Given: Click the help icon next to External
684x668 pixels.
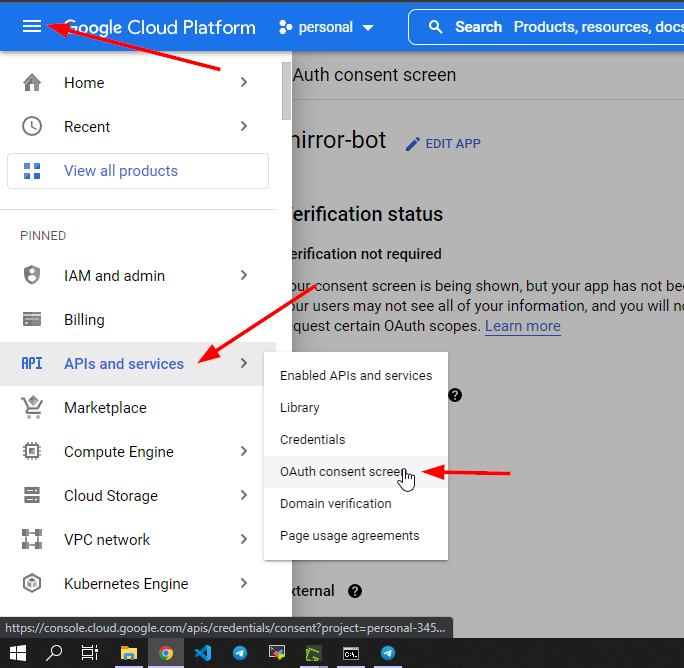Looking at the screenshot, I should click(355, 591).
